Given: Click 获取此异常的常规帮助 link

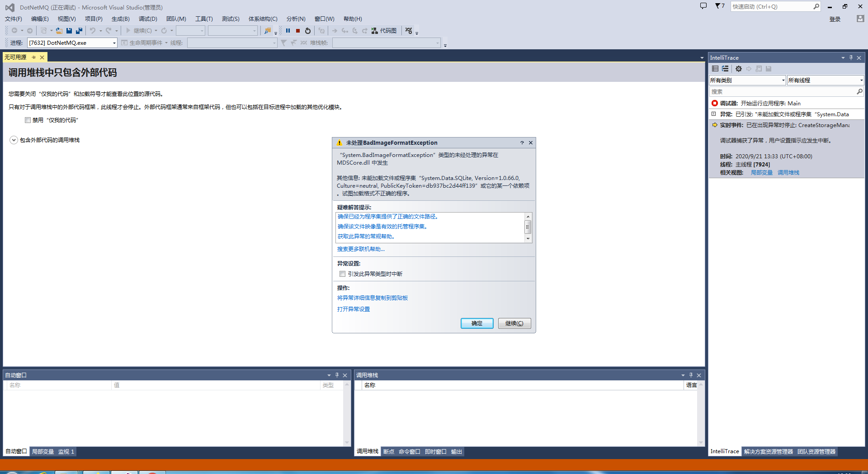Looking at the screenshot, I should 367,237.
